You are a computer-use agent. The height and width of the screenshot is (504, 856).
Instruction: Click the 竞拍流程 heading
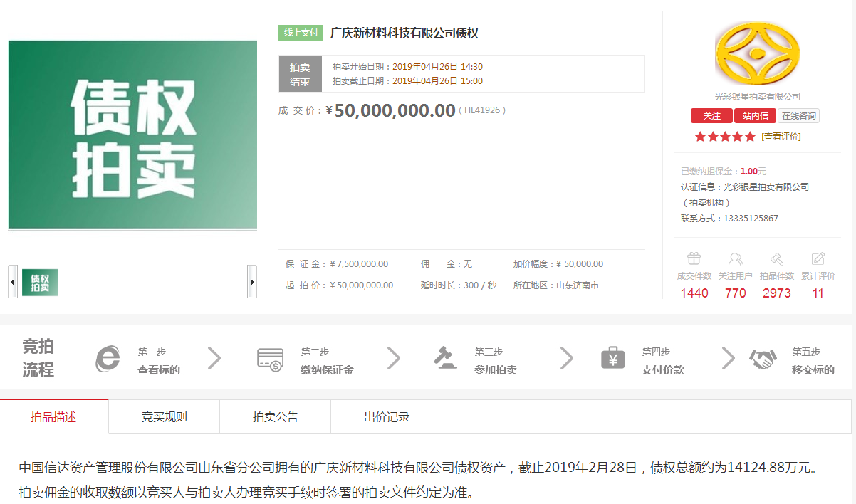click(38, 358)
